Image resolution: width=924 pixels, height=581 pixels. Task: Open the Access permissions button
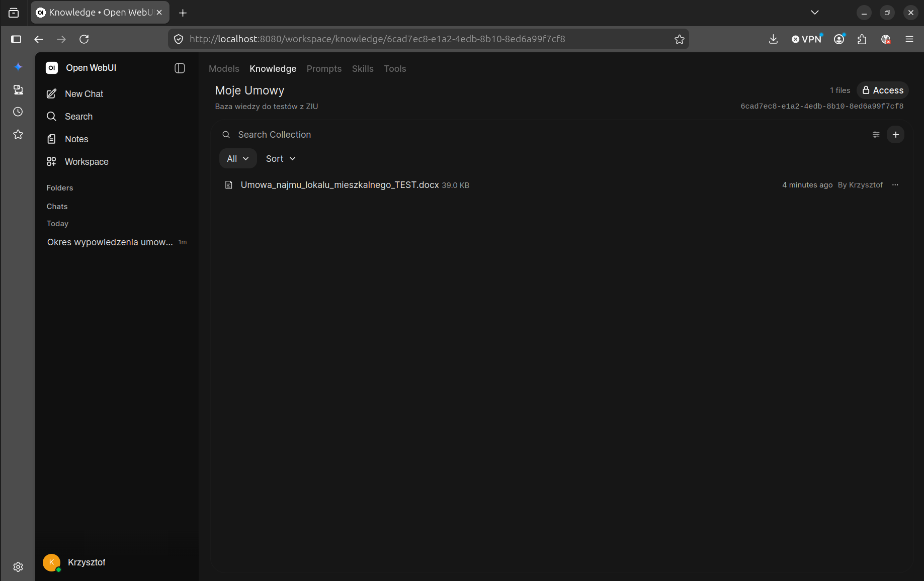(883, 90)
